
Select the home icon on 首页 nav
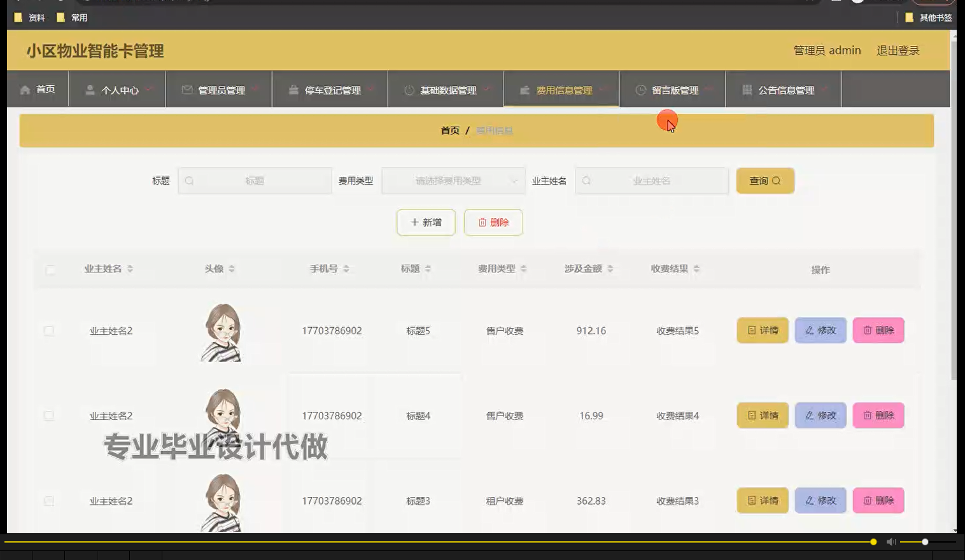24,89
